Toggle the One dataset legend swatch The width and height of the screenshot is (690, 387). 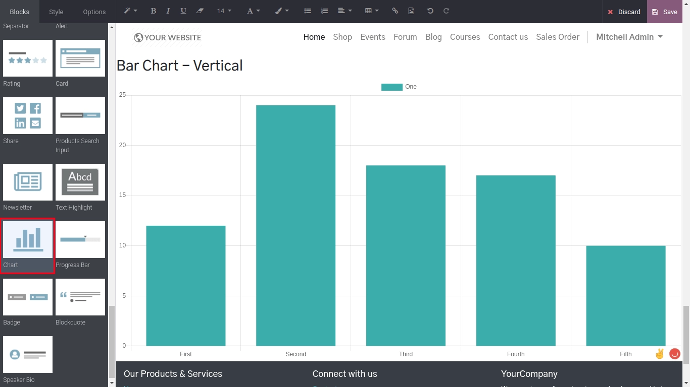(x=392, y=87)
